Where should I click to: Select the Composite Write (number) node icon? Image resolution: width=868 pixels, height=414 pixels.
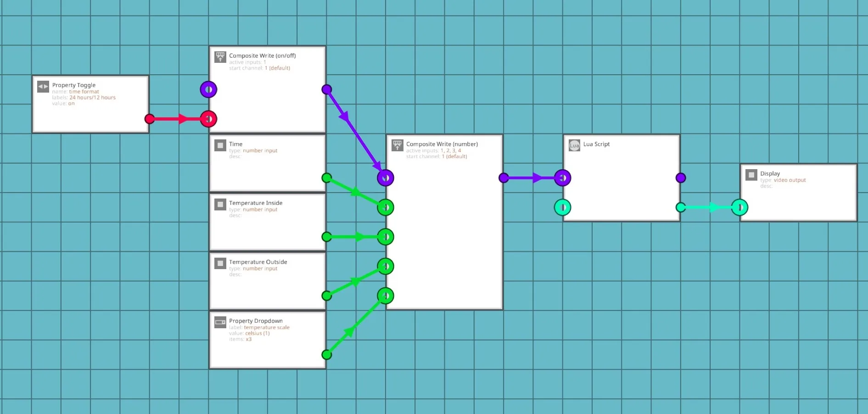398,145
